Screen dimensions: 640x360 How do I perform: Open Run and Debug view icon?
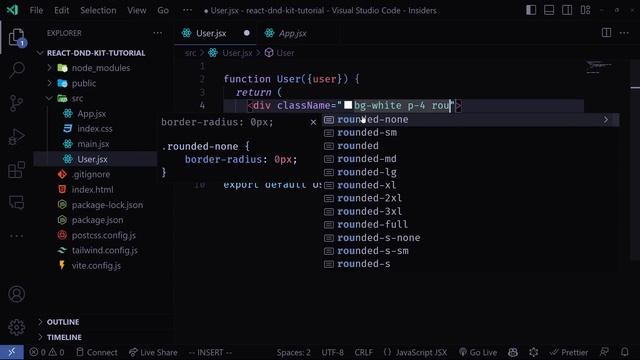coord(16,137)
